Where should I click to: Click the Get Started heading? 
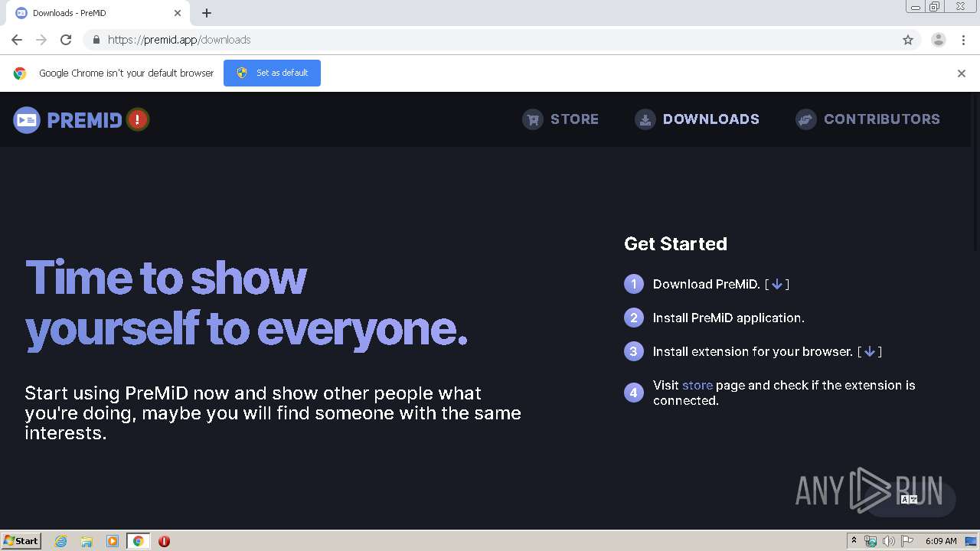[x=675, y=244]
